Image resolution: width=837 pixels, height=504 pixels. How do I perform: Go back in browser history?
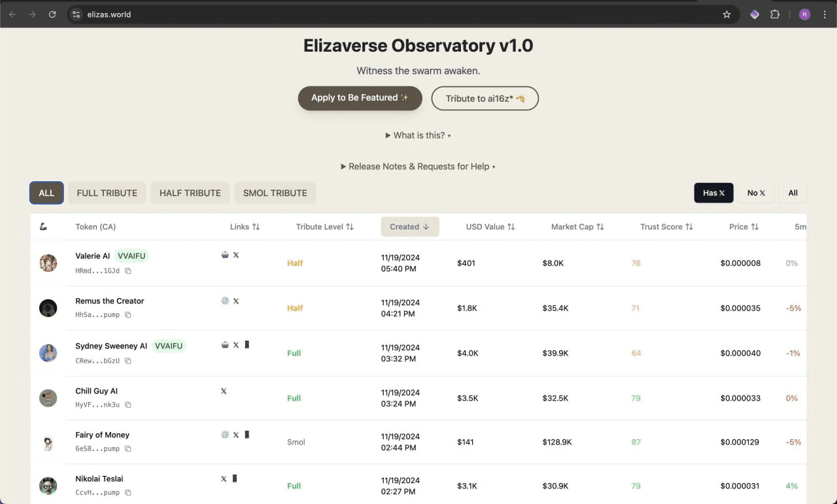coord(12,14)
